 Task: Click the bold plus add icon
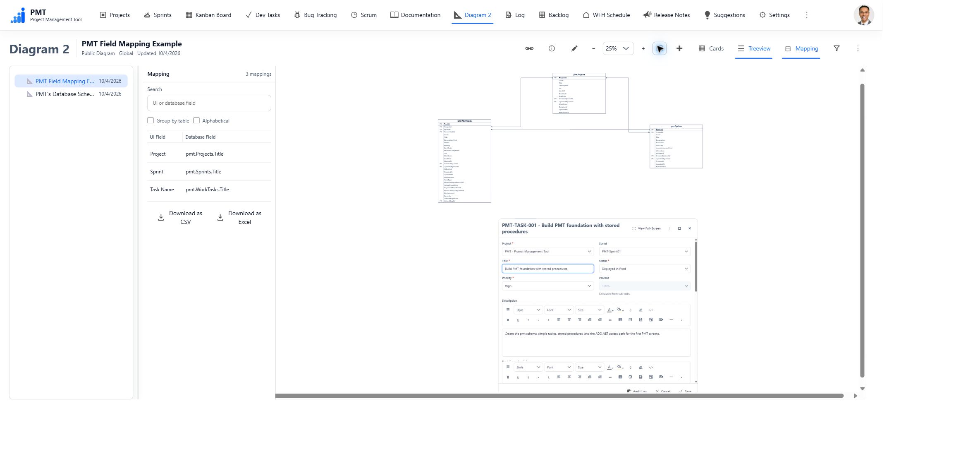tap(679, 48)
